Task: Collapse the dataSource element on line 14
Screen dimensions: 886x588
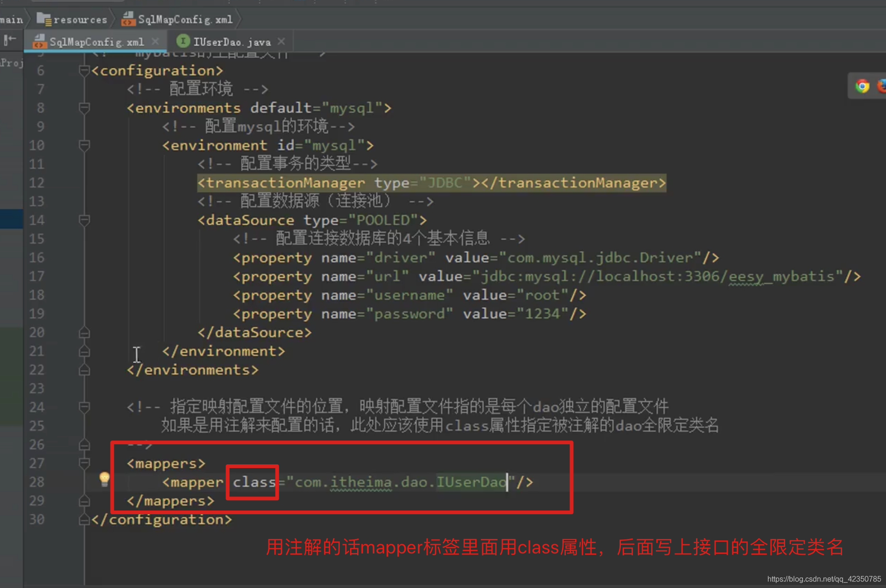Action: [x=84, y=220]
